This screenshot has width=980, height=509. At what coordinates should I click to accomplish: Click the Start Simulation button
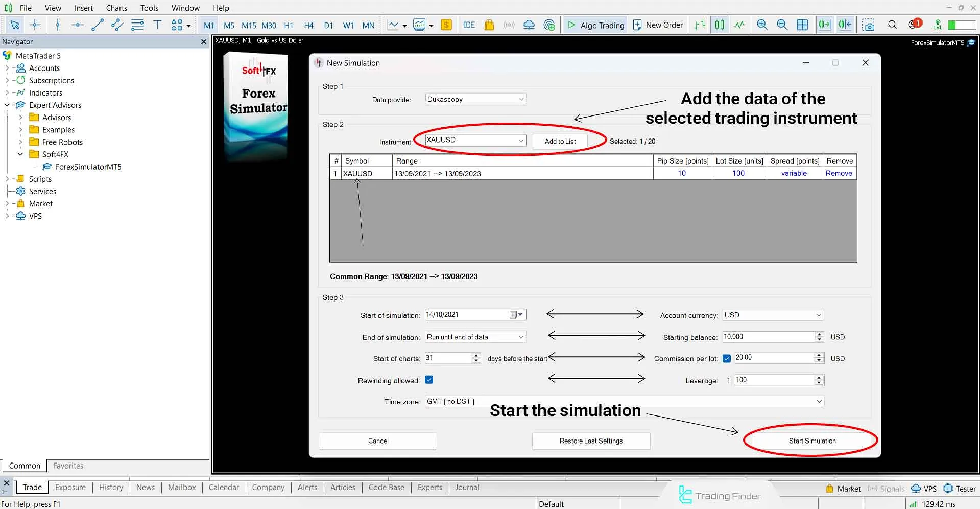(811, 441)
